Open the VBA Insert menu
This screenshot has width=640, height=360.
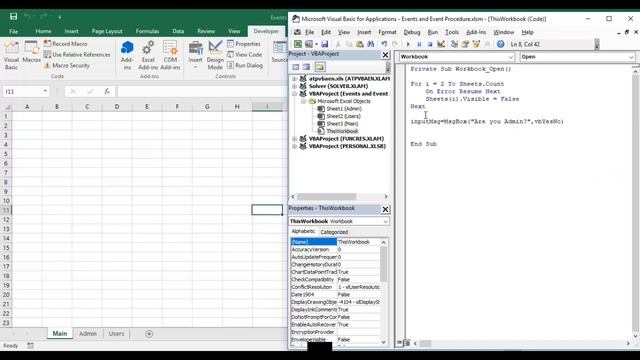tap(364, 32)
